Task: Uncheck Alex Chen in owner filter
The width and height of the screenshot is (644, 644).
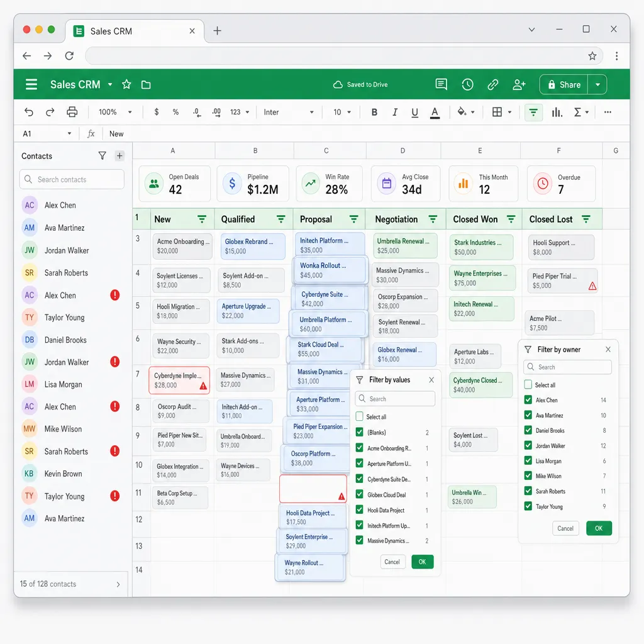Action: click(528, 399)
